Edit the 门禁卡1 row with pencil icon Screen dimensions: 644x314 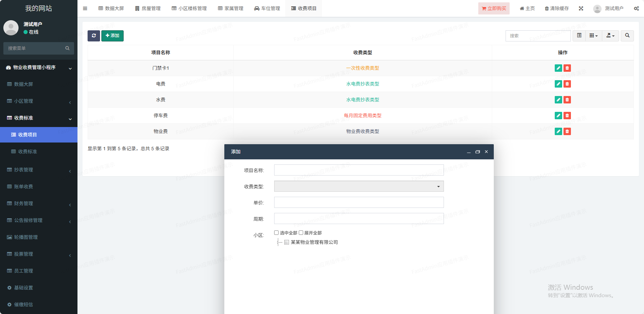558,68
